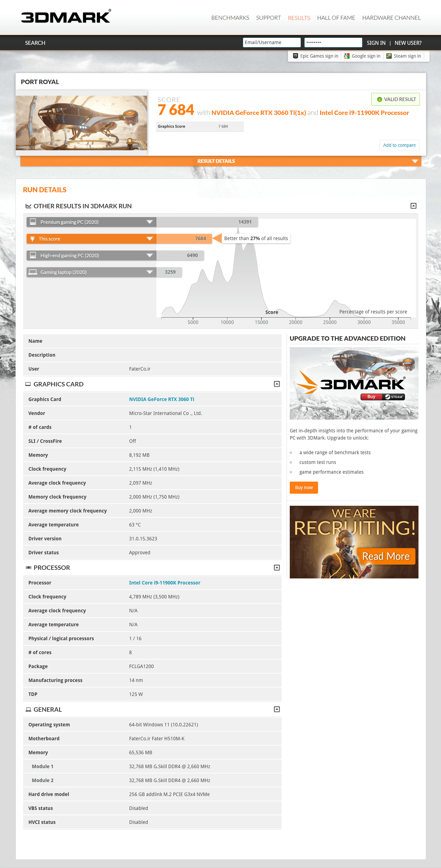Screen dimensions: 441x868
Task: Click the 256 GB addlink M.2 PCIE drive value
Action: [x=169, y=795]
